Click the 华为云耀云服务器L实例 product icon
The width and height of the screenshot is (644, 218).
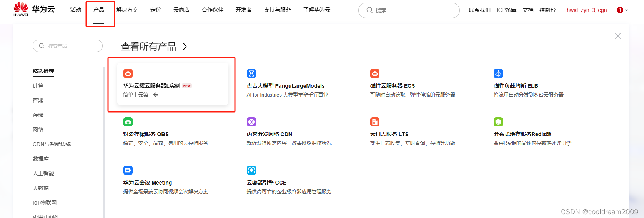click(x=128, y=73)
